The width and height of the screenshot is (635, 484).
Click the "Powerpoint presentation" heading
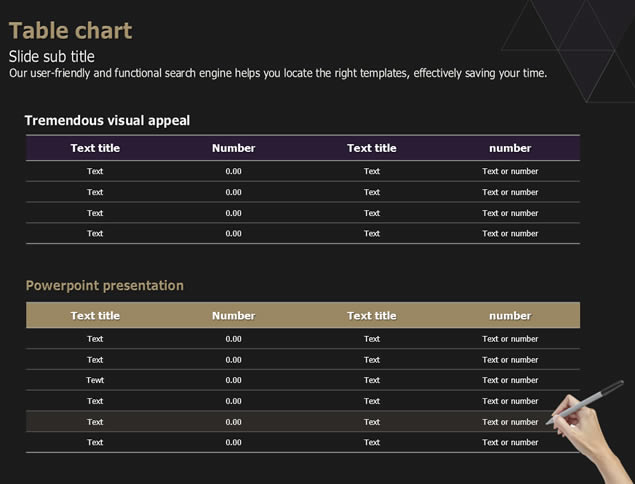[105, 286]
